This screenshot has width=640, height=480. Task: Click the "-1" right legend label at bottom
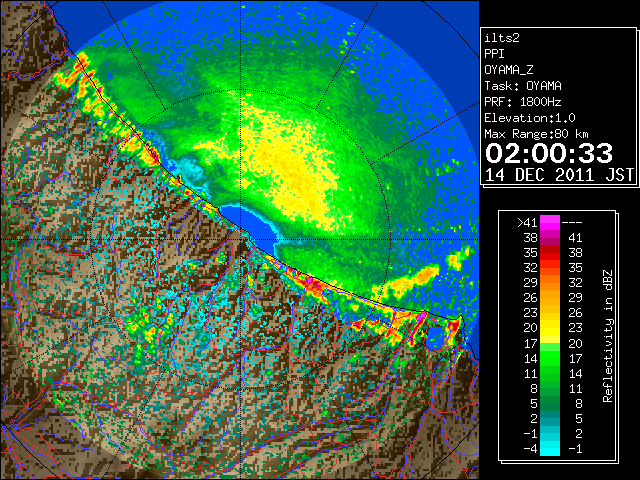575,449
